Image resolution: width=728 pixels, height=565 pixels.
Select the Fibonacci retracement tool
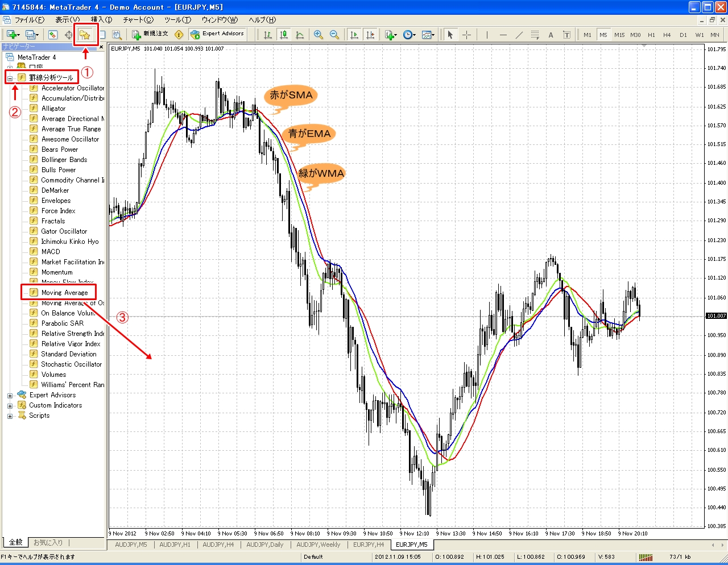coord(535,35)
